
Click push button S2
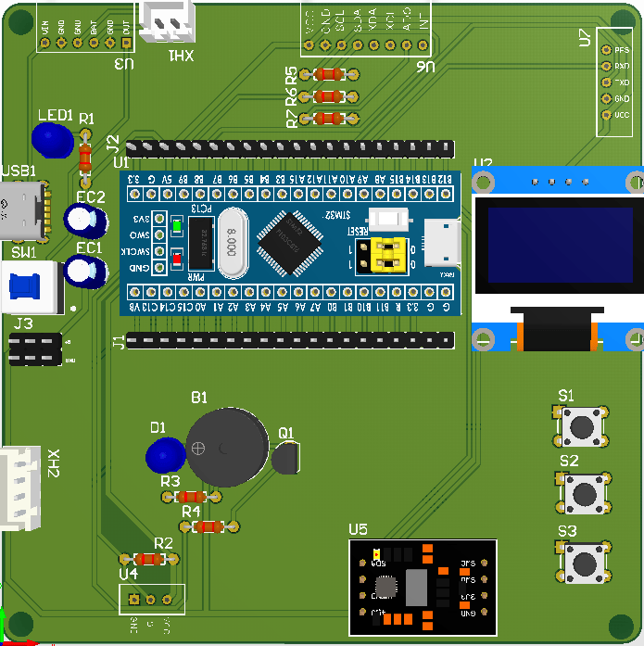click(584, 493)
